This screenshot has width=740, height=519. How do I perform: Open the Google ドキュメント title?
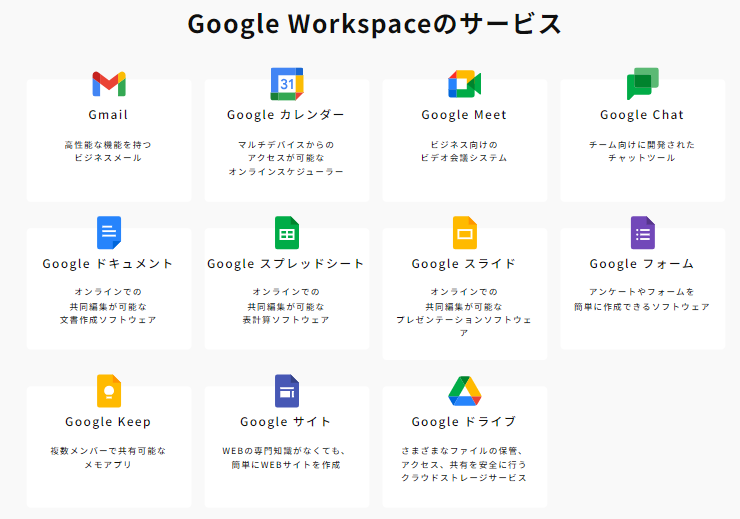(108, 263)
